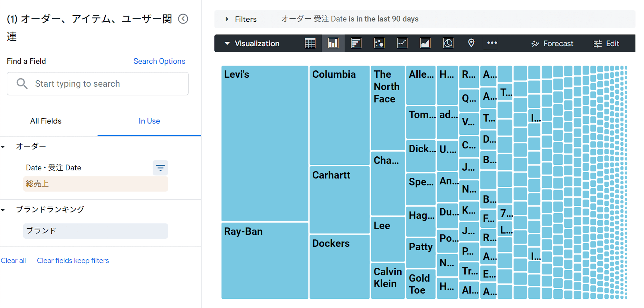644x308 pixels.
Task: Click the Gold Toe treemap block
Action: 421,284
